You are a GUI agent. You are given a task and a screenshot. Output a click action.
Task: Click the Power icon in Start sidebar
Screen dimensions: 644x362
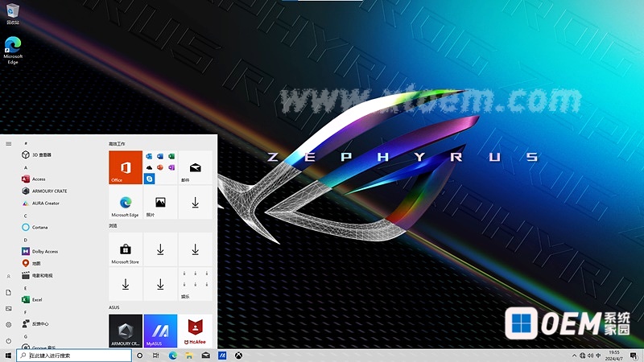click(x=9, y=340)
